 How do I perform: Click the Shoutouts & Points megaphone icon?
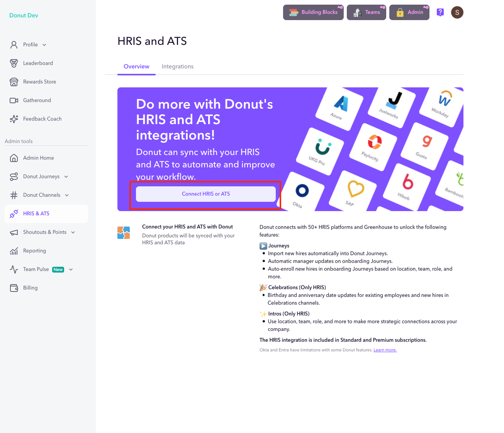tap(14, 232)
